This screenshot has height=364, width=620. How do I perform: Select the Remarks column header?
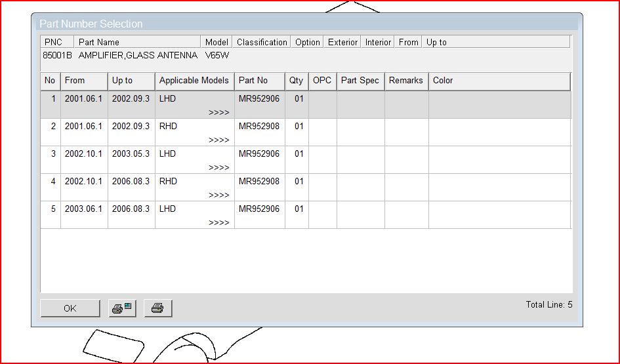coord(405,81)
